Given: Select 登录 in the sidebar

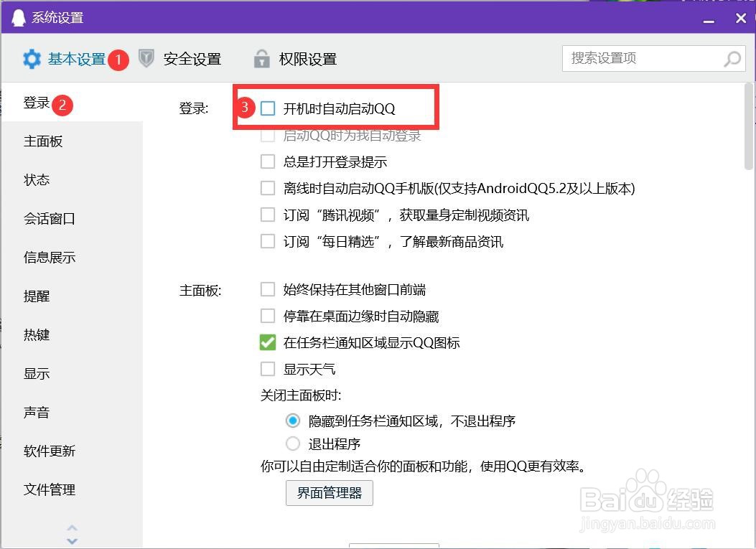Looking at the screenshot, I should (x=37, y=103).
